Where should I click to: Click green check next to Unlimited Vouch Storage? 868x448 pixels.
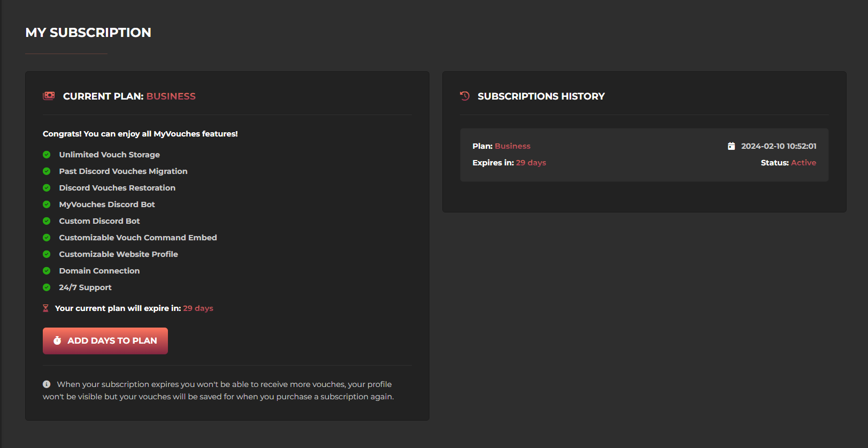tap(47, 155)
